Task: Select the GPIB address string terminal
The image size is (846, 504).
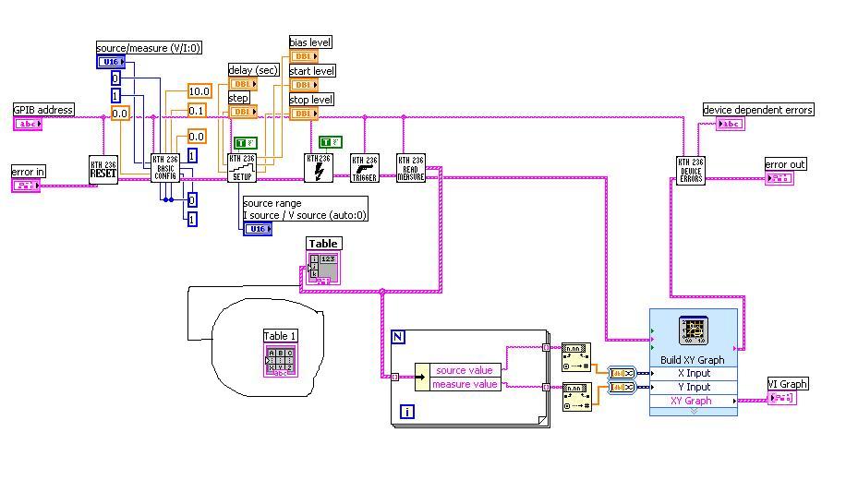Action: point(27,123)
